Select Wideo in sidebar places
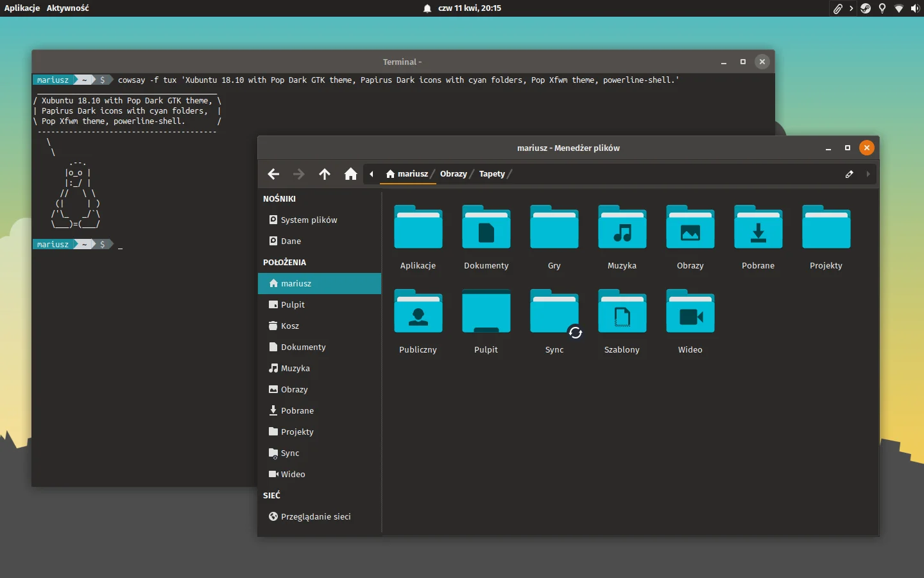924x578 pixels. tap(320, 474)
